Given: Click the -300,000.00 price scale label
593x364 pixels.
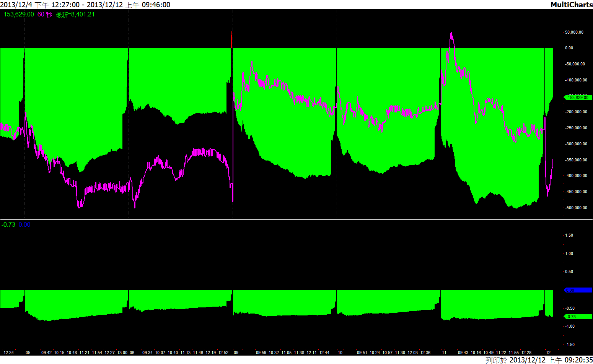Looking at the screenshot, I should (x=576, y=144).
